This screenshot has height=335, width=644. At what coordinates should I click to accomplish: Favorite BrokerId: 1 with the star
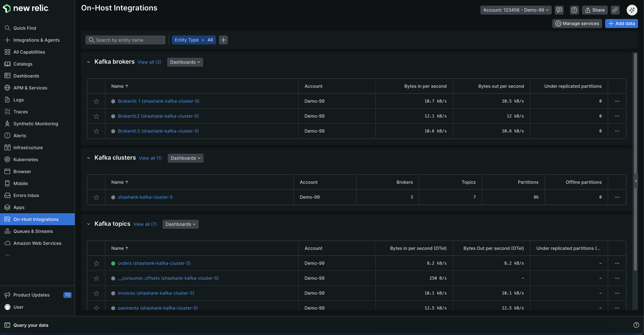tap(96, 101)
